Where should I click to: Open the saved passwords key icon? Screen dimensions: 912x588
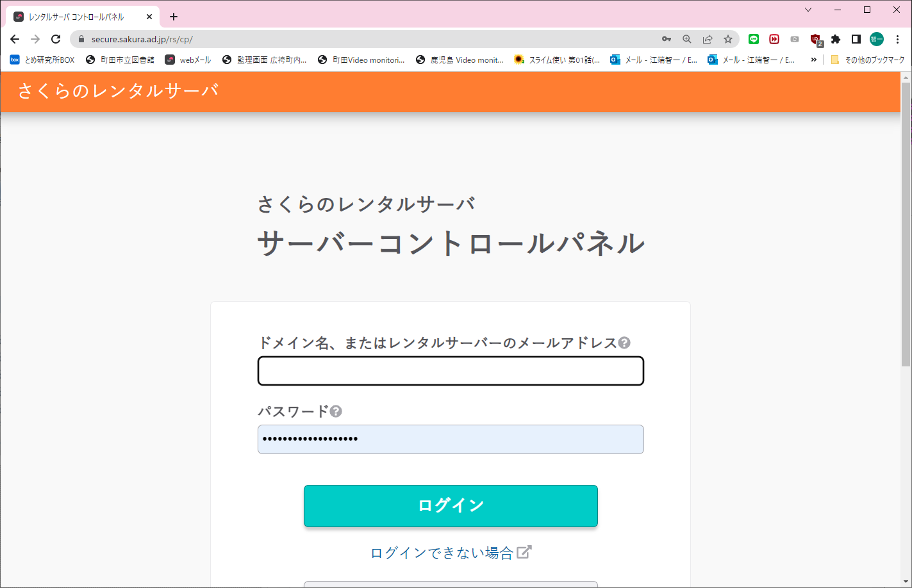[x=667, y=39]
